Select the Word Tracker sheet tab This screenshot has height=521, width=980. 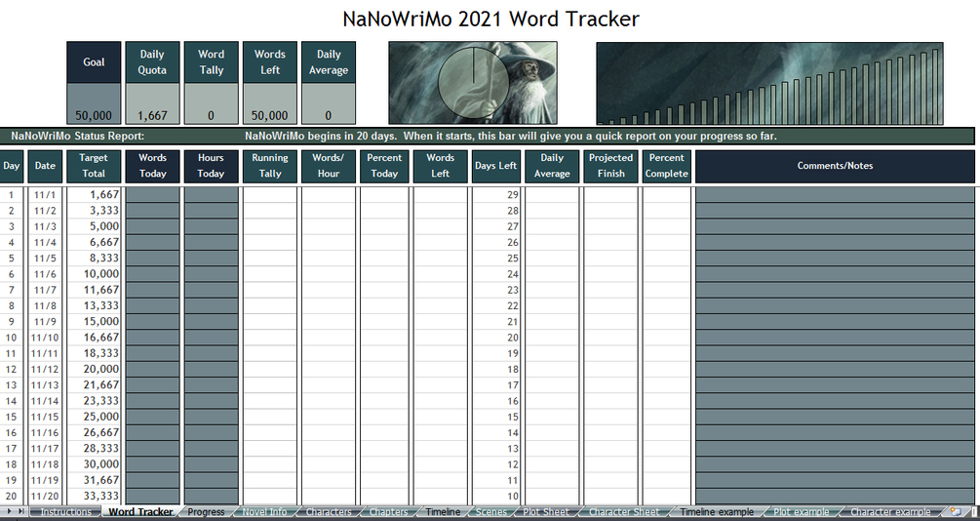click(x=140, y=512)
